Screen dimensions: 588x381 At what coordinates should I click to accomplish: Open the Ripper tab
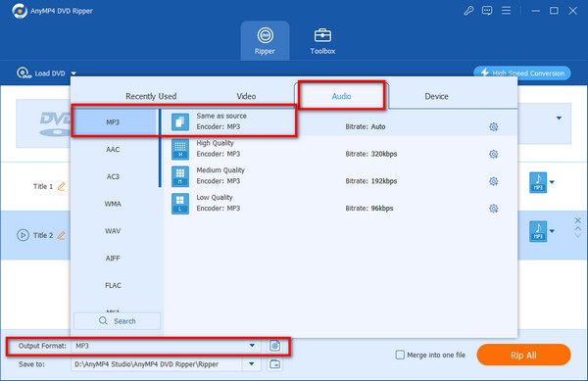point(265,40)
